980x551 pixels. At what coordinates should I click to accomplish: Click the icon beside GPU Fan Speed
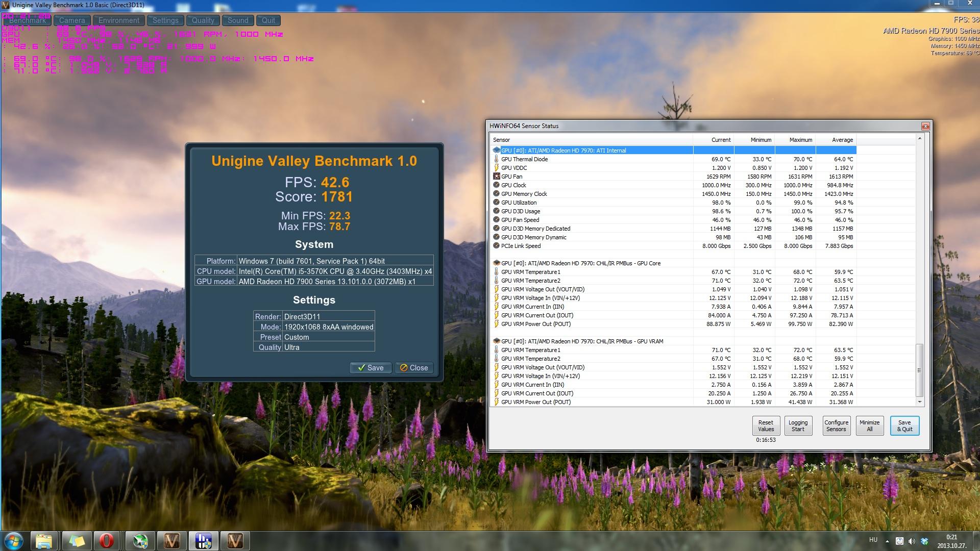496,220
